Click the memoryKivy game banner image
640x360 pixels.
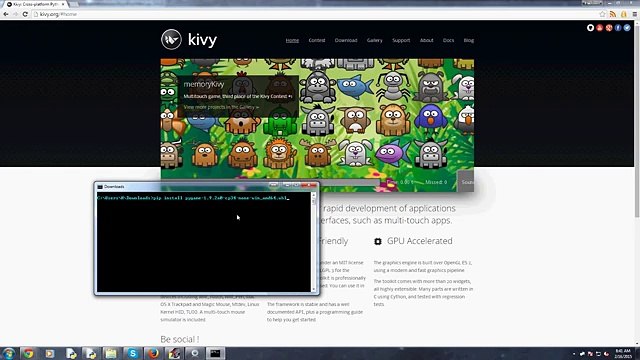click(317, 124)
